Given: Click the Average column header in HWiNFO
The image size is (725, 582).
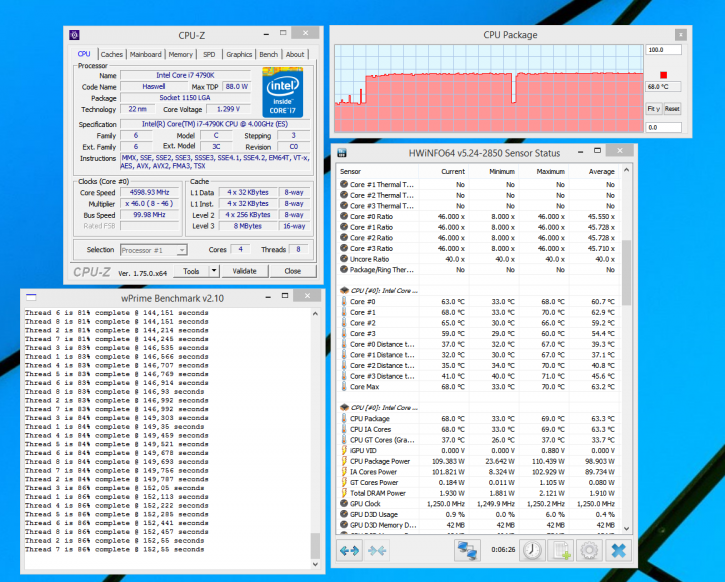Looking at the screenshot, I should tap(594, 172).
